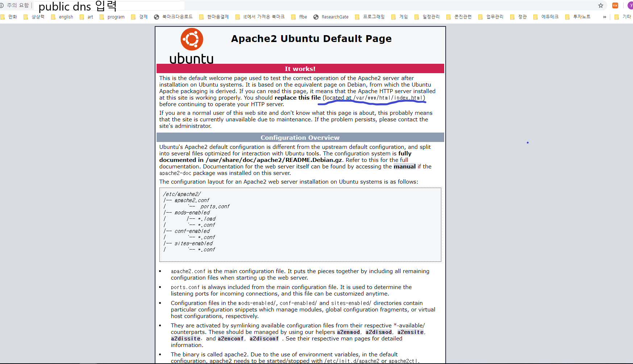This screenshot has width=633, height=364.
Task: Open the 한마음결제 bookmark folder
Action: pos(214,17)
